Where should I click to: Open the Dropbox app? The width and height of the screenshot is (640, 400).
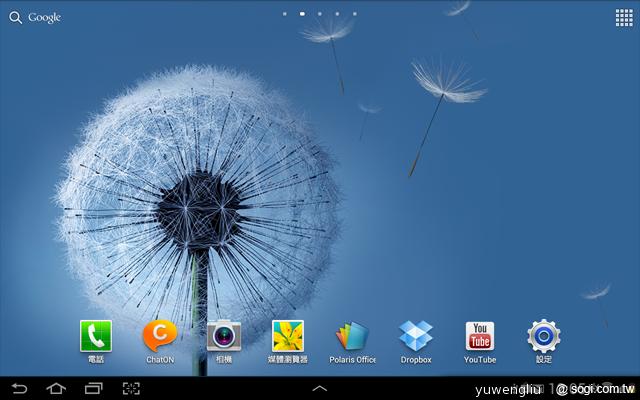pos(416,337)
